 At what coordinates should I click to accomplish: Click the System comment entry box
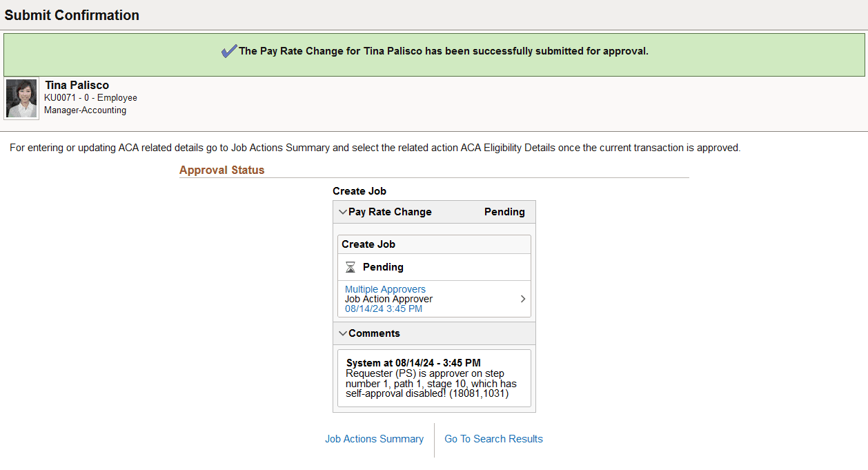434,378
